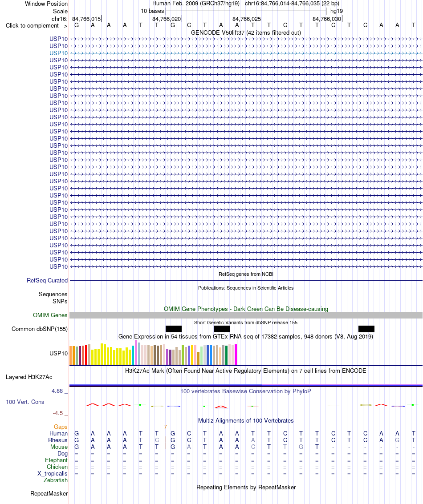
Task: Click 'Publications: Sequences in Scientific Articles' title
Action: tap(246, 288)
